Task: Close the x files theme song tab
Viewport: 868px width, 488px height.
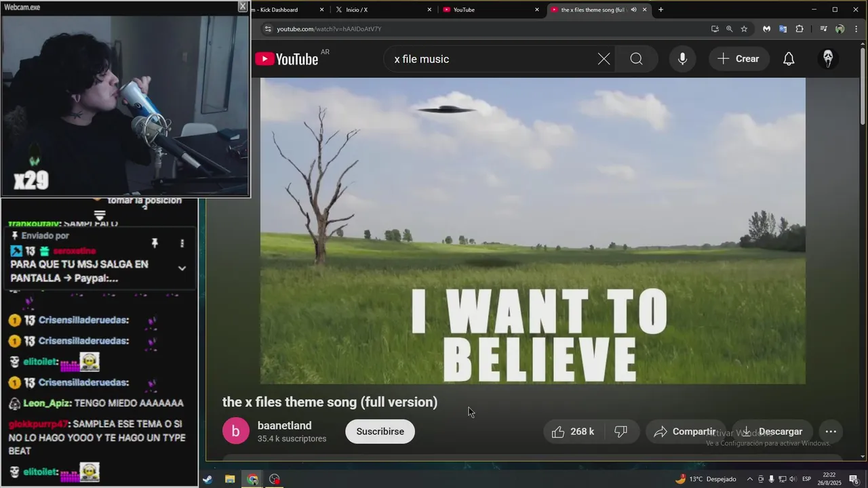Action: [x=644, y=9]
